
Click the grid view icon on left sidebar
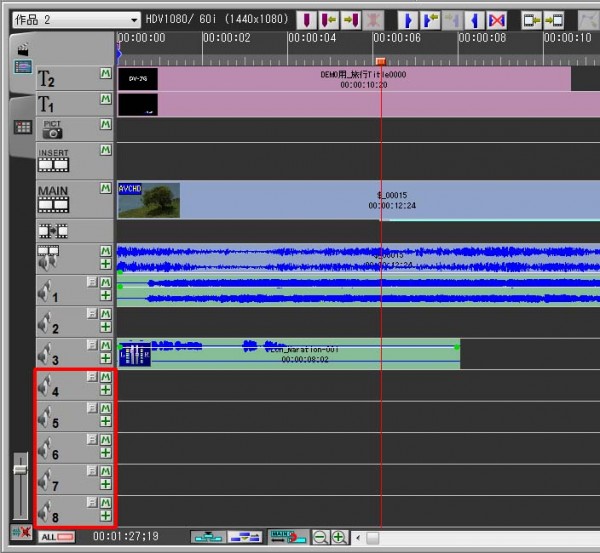pos(22,127)
